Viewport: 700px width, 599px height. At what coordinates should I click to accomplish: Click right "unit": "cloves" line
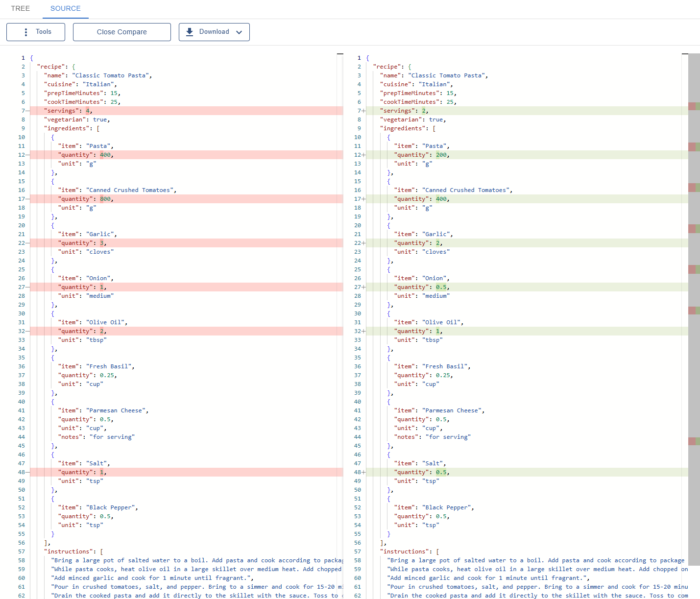point(422,252)
